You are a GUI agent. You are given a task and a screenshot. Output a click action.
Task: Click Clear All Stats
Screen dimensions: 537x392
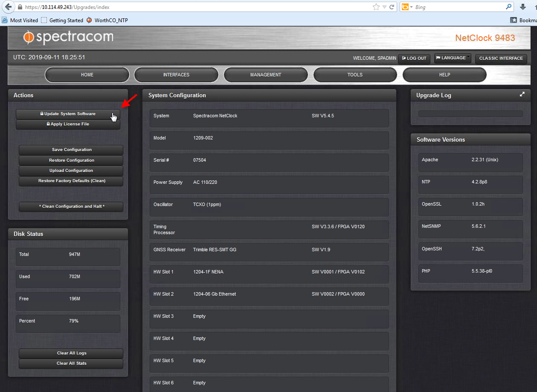pyautogui.click(x=71, y=363)
